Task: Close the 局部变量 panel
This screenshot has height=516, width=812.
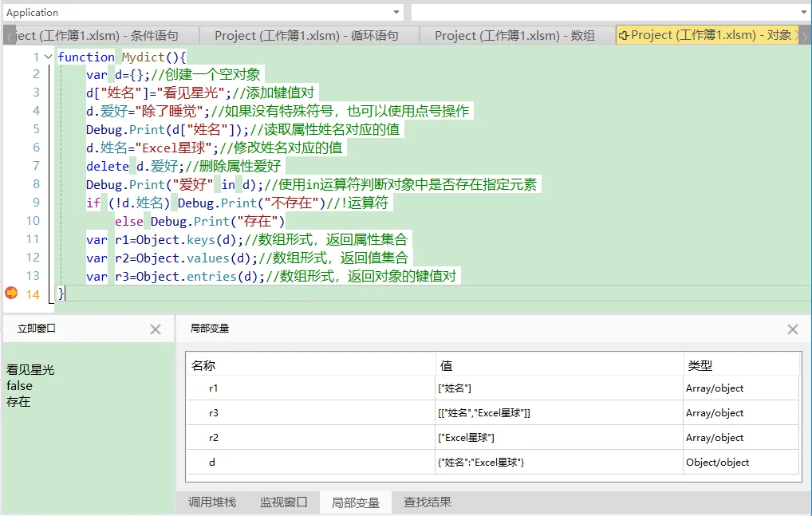Action: [x=792, y=329]
